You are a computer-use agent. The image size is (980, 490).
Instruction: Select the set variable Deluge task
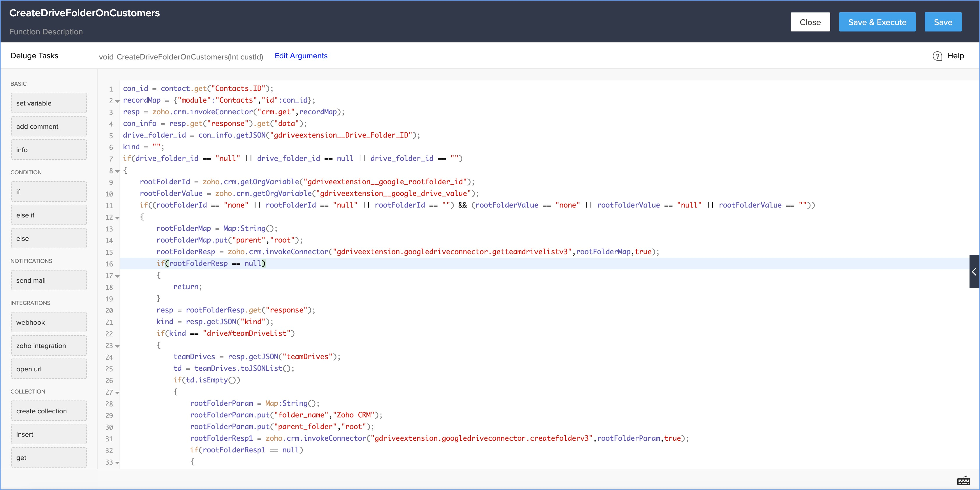coord(49,103)
